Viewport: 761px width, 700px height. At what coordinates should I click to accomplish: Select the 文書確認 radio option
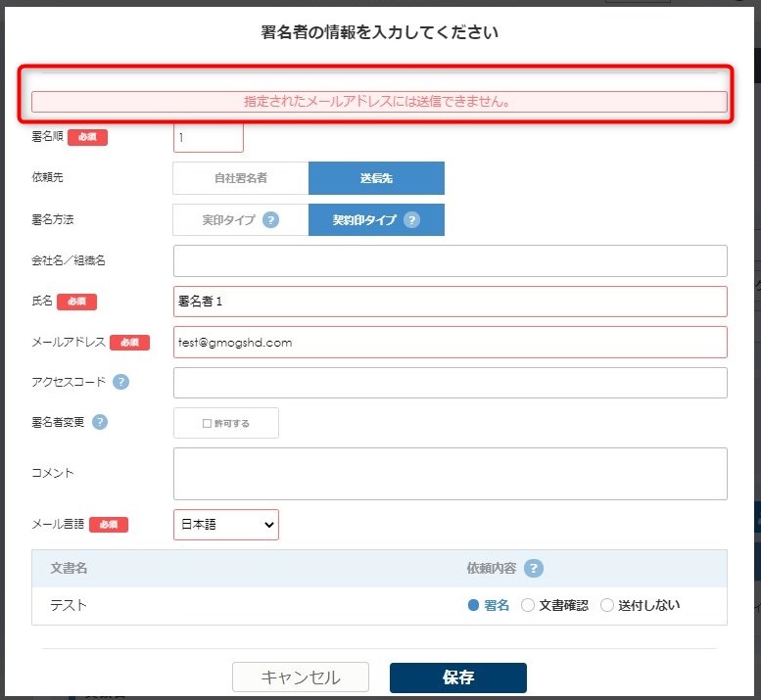click(x=528, y=605)
